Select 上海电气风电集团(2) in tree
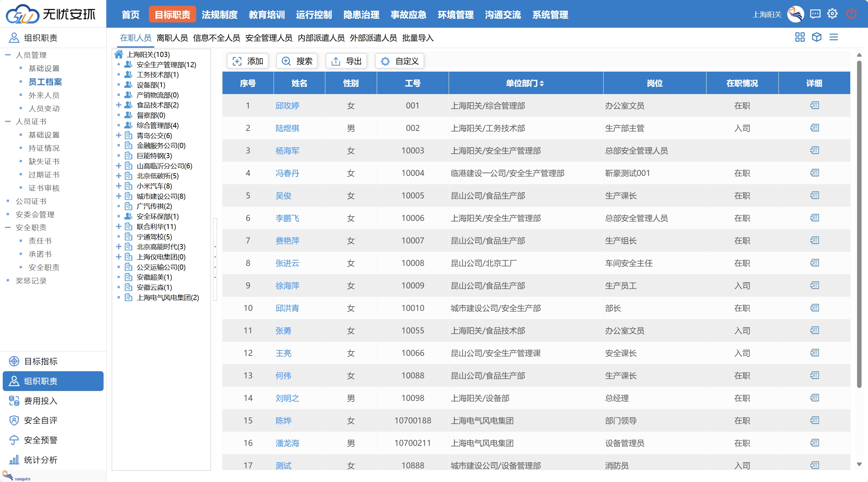This screenshot has height=482, width=868. click(168, 297)
